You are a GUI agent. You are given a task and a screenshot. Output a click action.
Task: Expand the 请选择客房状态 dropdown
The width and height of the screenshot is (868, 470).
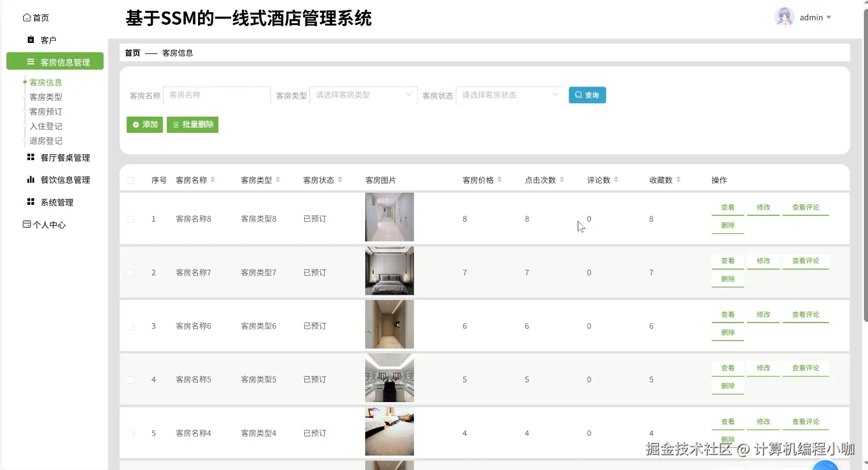tap(510, 95)
